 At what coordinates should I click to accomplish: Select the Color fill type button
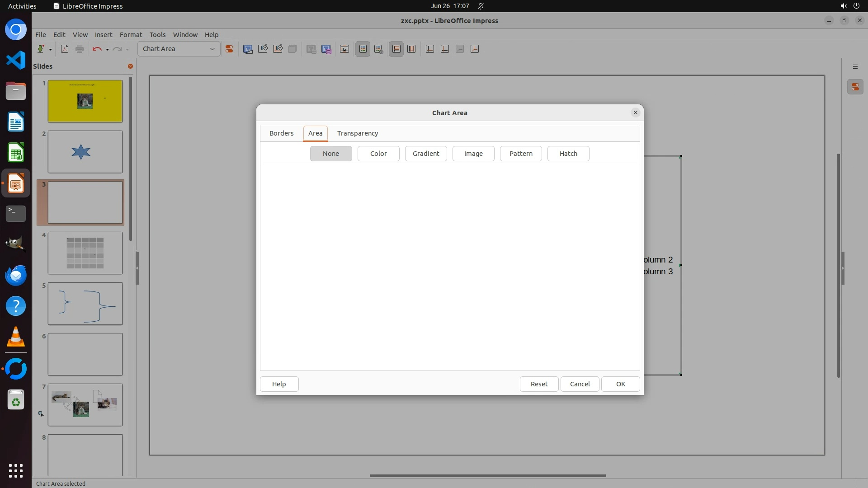pyautogui.click(x=378, y=154)
